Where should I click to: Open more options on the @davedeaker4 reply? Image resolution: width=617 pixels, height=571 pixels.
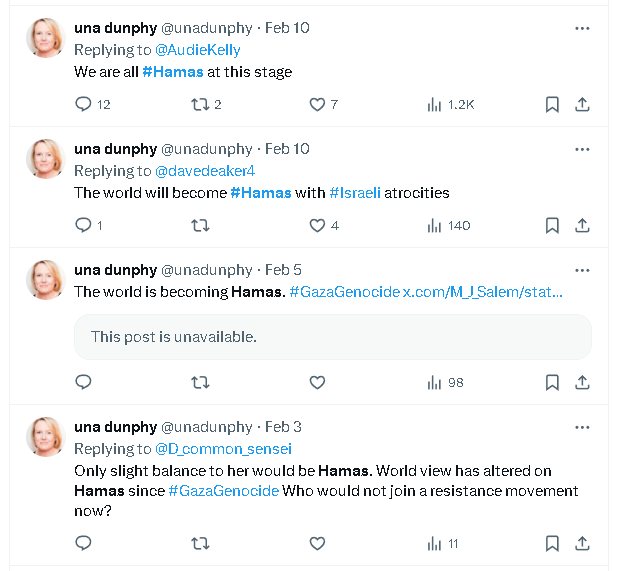click(582, 149)
